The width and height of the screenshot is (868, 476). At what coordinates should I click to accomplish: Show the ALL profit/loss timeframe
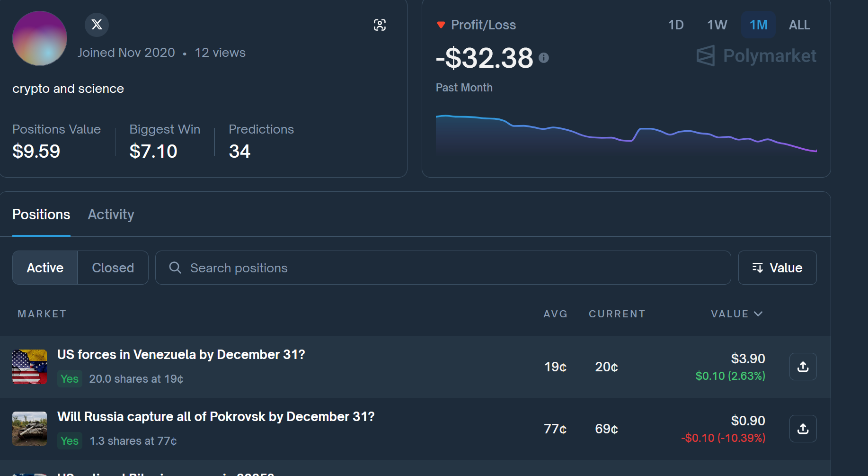click(x=799, y=25)
